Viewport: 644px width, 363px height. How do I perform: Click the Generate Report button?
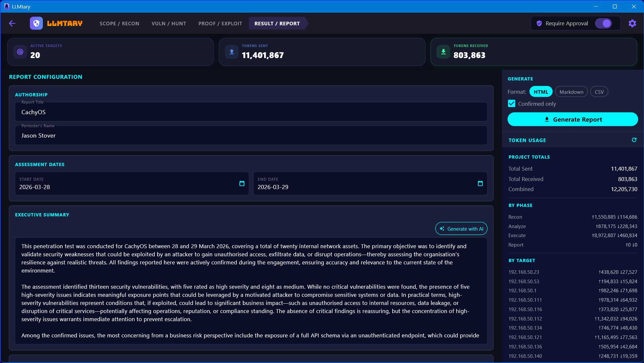573,119
